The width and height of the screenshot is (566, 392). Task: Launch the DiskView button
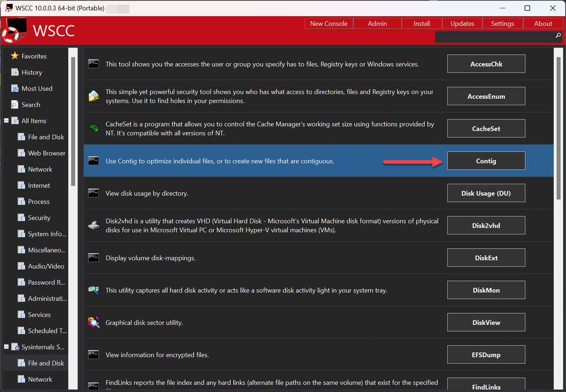pos(486,322)
